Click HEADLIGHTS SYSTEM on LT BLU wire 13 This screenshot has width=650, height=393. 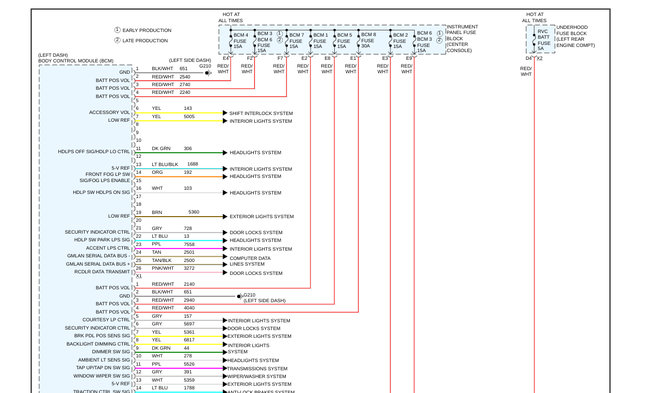click(x=255, y=240)
